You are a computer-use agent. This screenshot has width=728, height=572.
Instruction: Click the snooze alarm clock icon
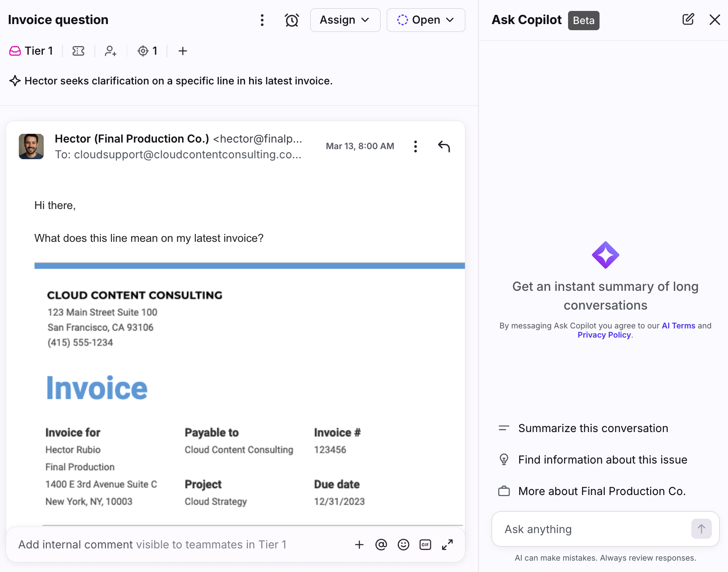(291, 20)
